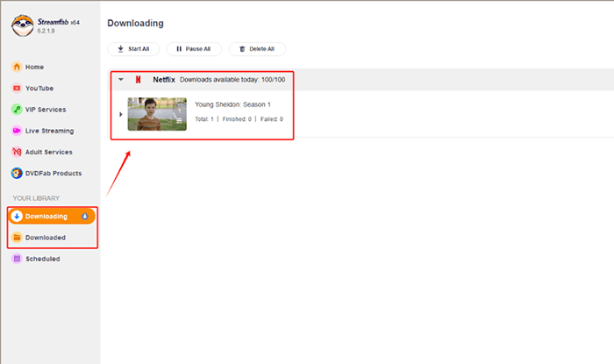
Task: Click the Adult Services icon
Action: [x=17, y=152]
